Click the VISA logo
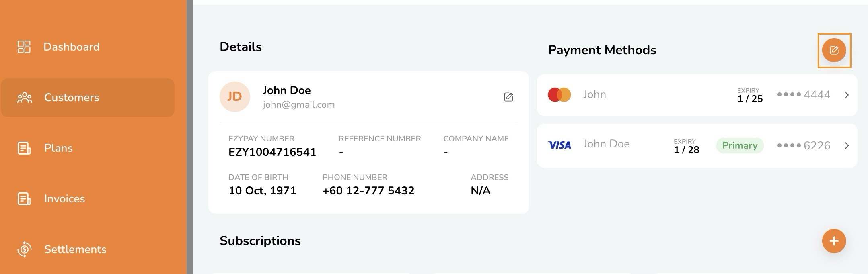868x274 pixels. tap(559, 145)
